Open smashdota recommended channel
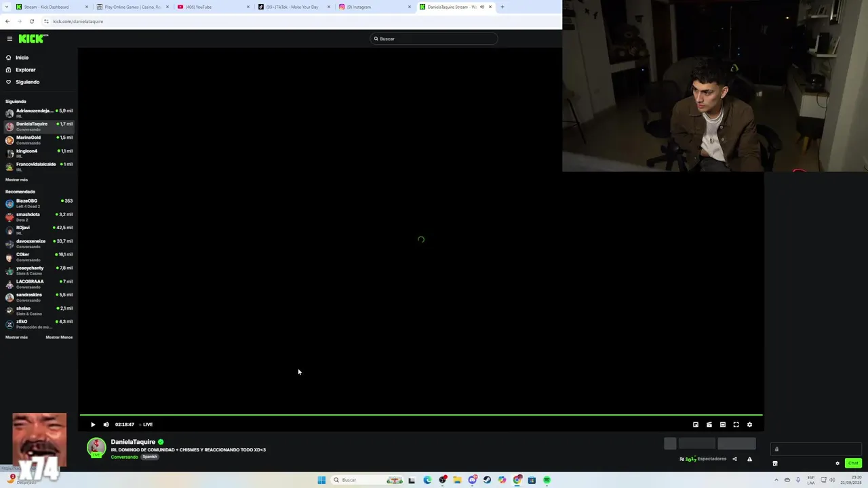 (x=39, y=217)
